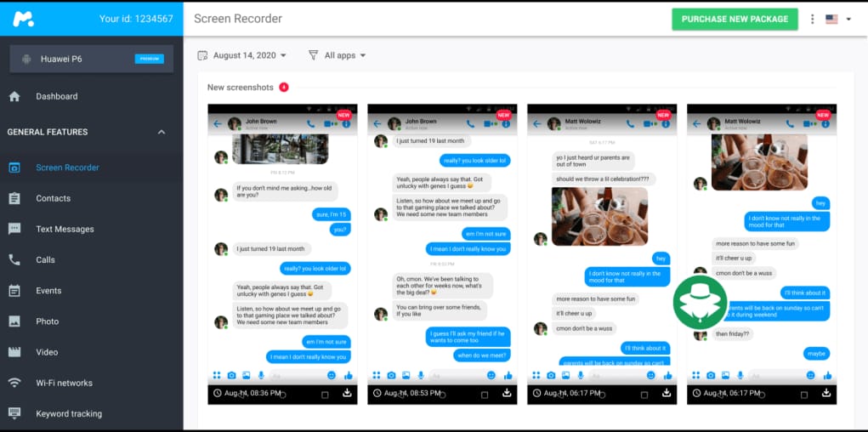This screenshot has height=432, width=868.
Task: Click the mSpy logo in the header
Action: coord(23,19)
